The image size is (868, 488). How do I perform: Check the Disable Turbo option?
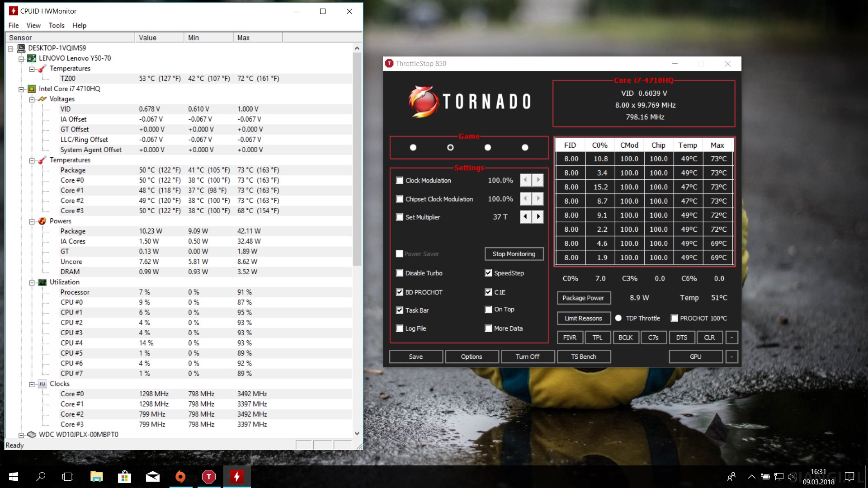click(x=400, y=273)
